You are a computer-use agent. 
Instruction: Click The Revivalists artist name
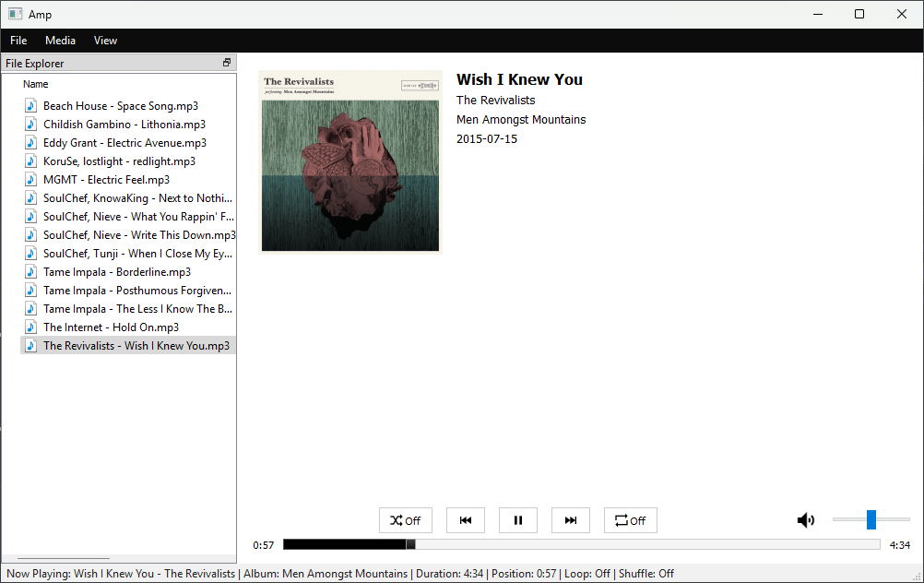495,101
